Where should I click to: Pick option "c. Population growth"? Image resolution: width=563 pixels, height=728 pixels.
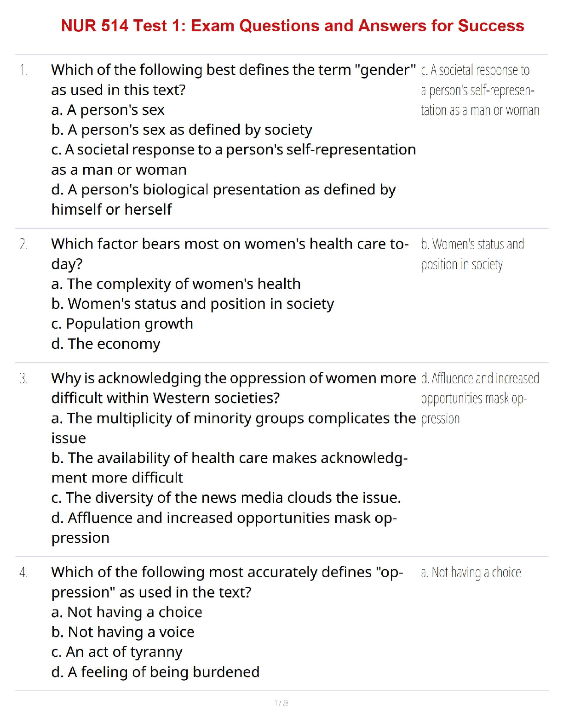click(x=122, y=324)
